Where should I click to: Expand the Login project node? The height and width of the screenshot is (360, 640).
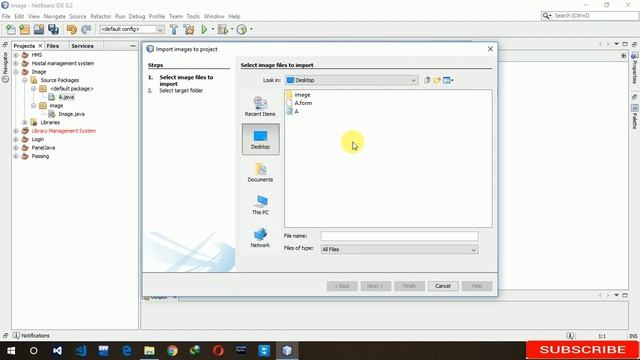16,140
